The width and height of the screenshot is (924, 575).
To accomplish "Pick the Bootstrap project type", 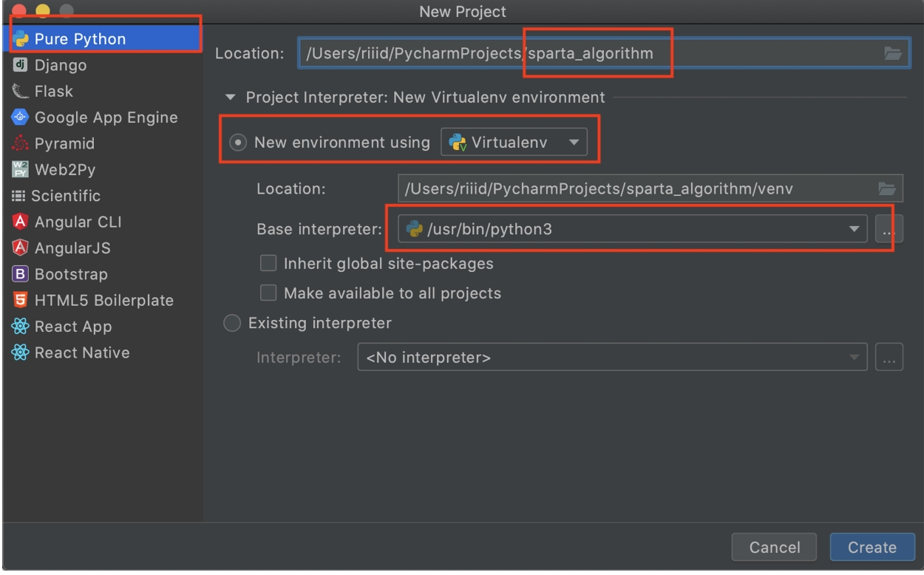I will [103, 274].
